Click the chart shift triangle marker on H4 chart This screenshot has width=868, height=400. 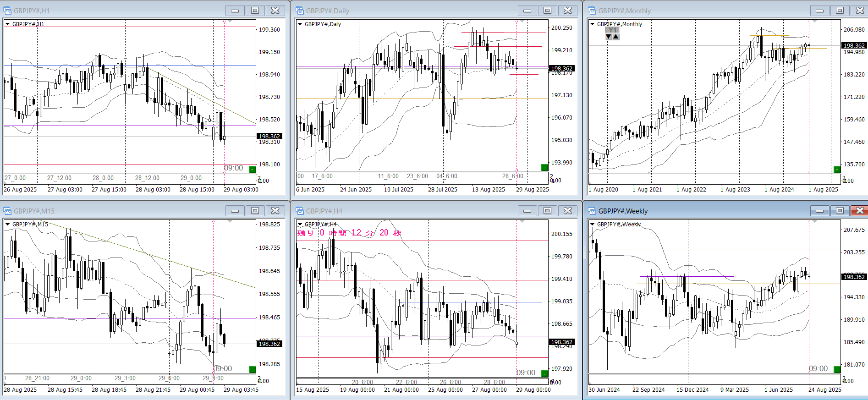click(x=522, y=221)
